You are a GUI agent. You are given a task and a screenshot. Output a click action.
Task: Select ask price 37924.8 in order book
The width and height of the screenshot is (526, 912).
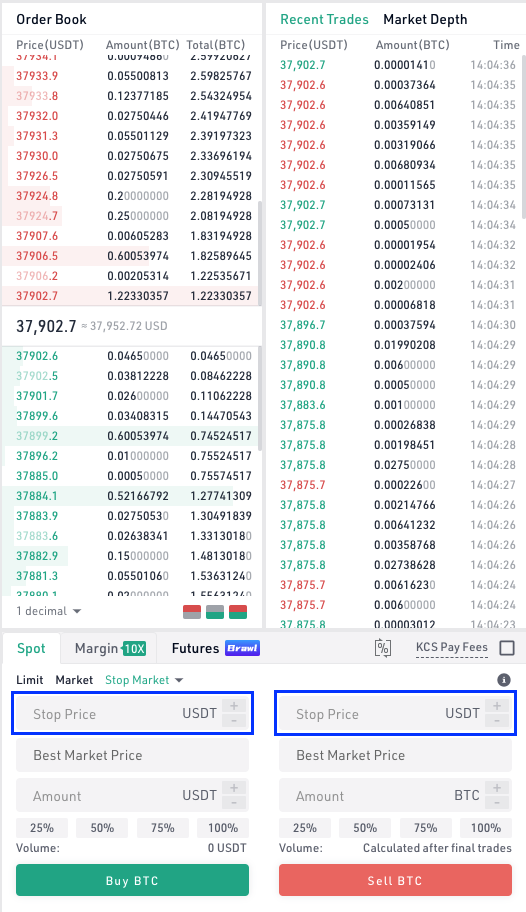37,196
